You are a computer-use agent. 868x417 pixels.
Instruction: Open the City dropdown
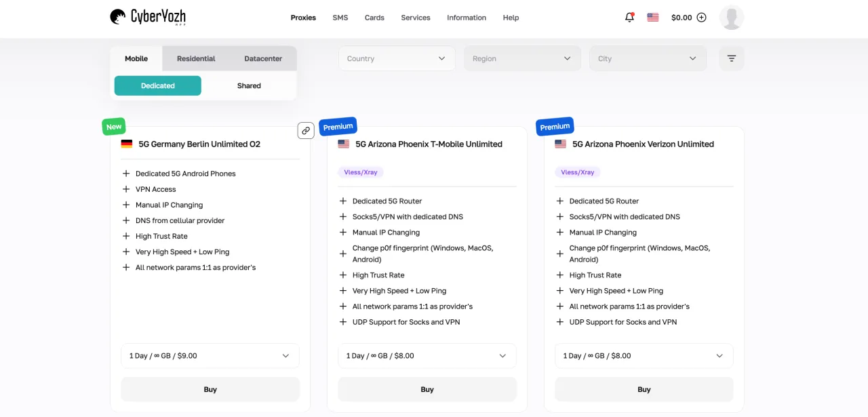648,58
